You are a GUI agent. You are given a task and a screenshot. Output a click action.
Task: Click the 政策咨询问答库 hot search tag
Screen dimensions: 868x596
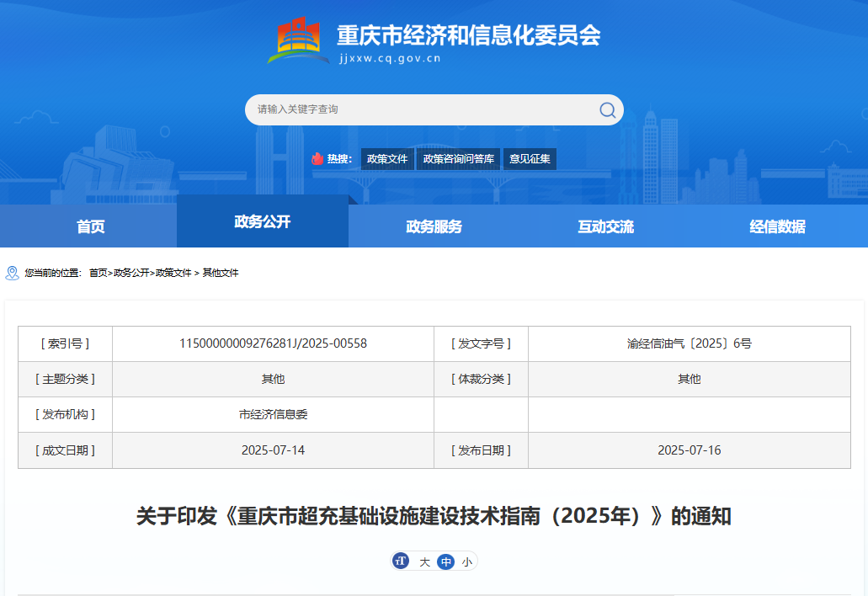click(x=459, y=159)
